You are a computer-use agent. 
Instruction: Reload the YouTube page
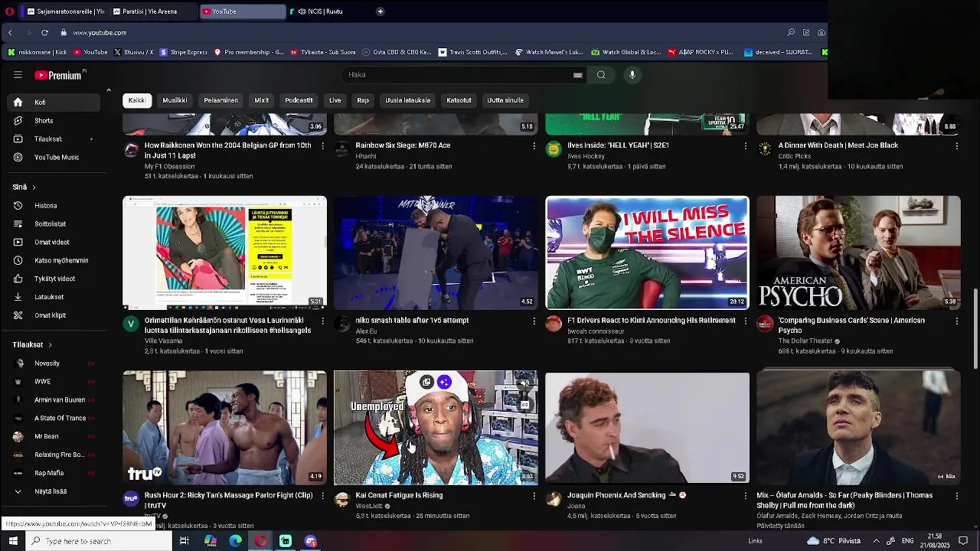tap(44, 33)
